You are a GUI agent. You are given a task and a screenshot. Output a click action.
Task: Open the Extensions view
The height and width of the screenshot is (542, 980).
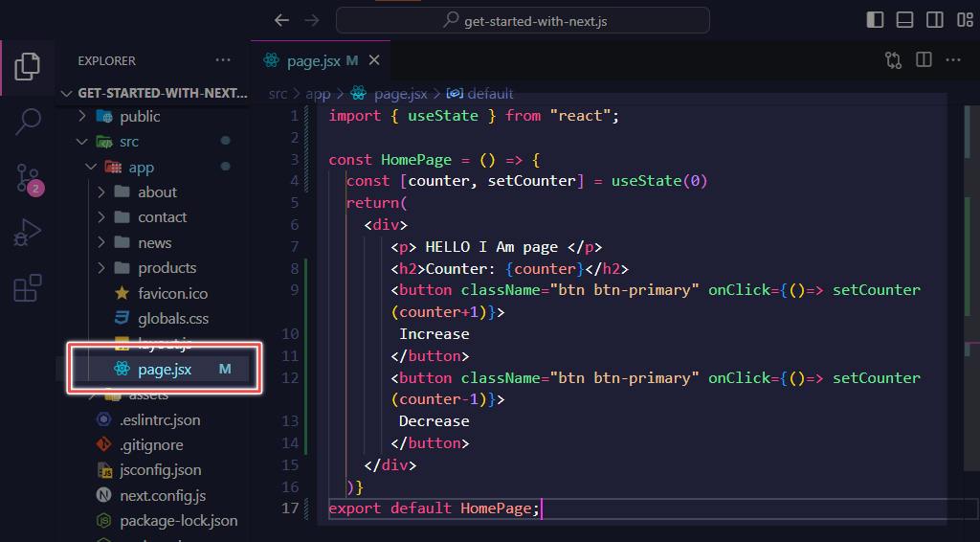[28, 288]
